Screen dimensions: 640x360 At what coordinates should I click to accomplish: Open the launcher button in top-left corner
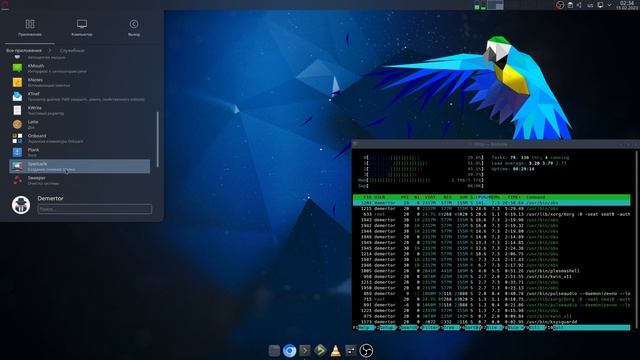[5, 5]
